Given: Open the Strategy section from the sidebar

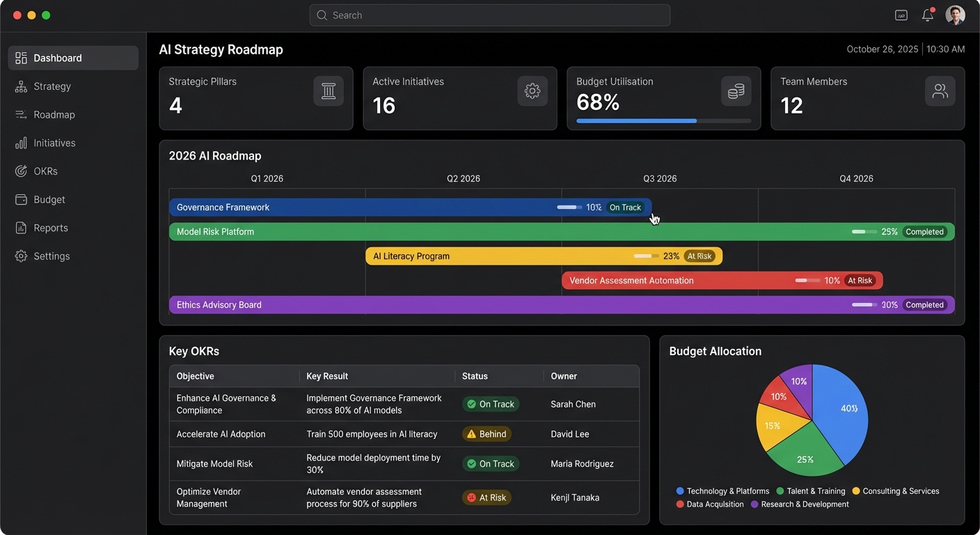Looking at the screenshot, I should point(52,86).
